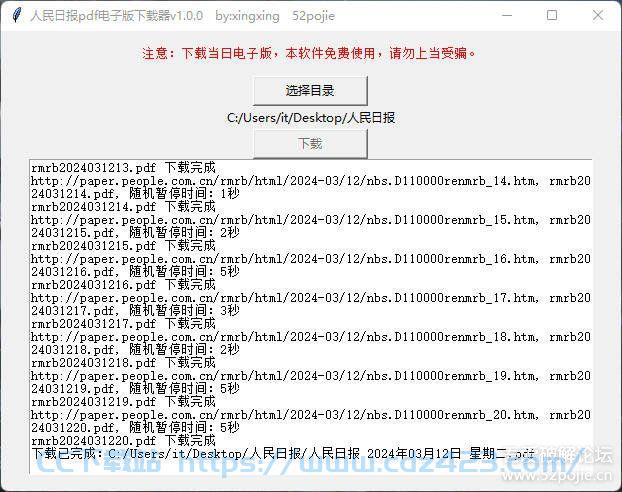Click the final 下载已完成 log line

click(283, 454)
